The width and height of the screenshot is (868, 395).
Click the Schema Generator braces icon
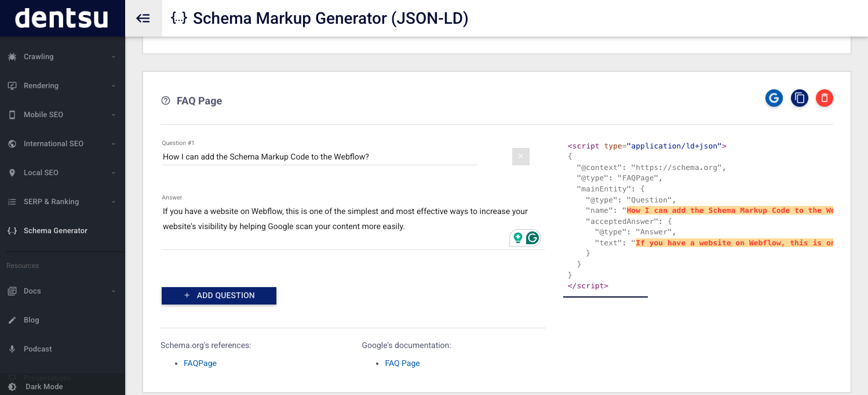pos(12,231)
